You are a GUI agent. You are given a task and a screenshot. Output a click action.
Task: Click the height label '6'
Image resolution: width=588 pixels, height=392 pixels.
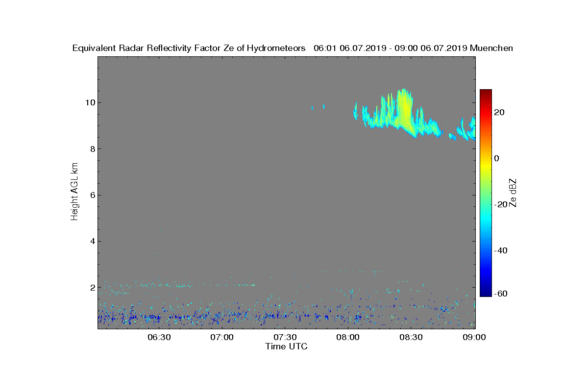pos(92,195)
